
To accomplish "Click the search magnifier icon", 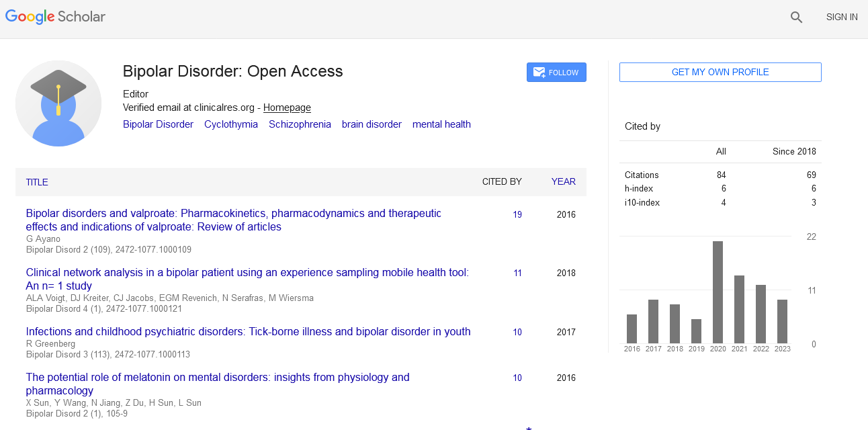I will [x=796, y=17].
